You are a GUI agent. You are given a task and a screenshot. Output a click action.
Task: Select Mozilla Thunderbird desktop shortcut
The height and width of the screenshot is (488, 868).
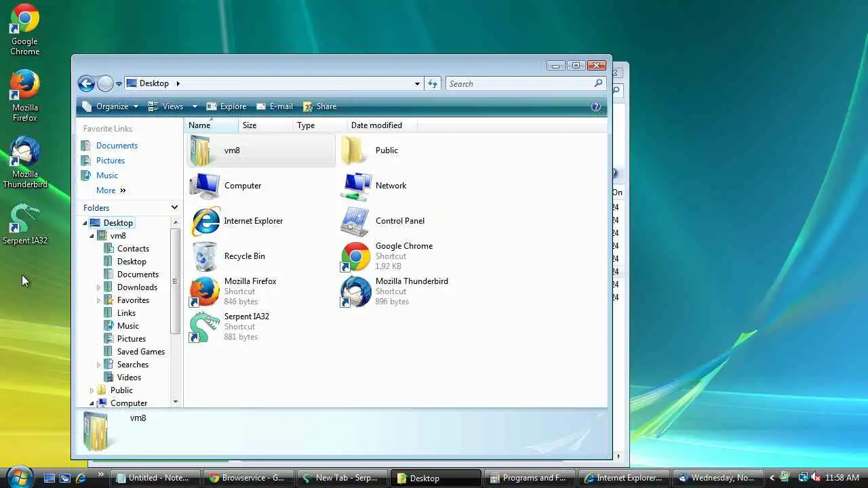[x=25, y=163]
